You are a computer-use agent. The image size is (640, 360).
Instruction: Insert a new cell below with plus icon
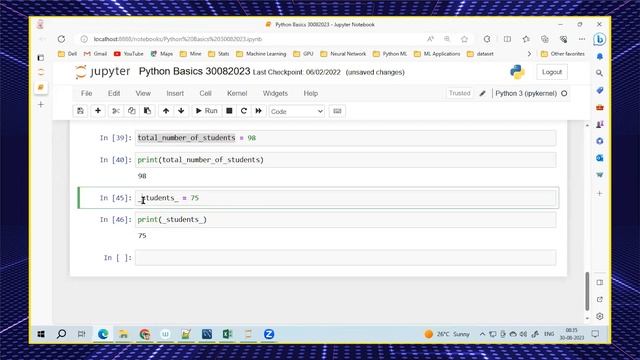98,111
